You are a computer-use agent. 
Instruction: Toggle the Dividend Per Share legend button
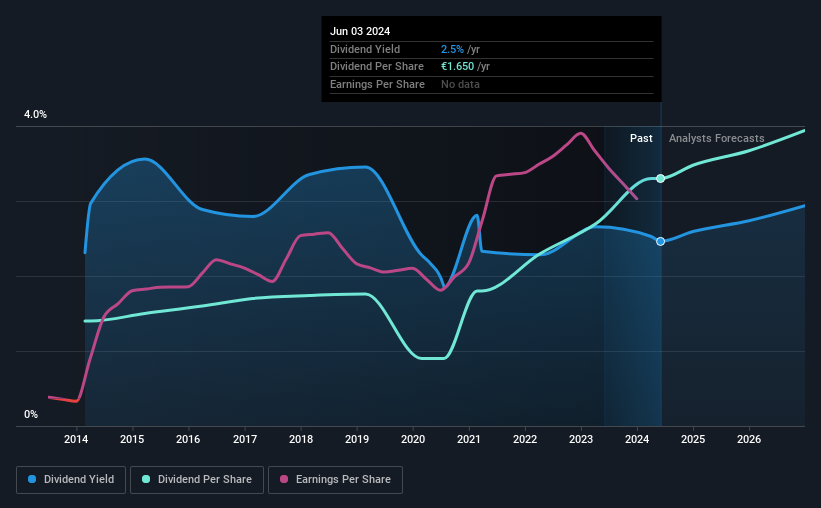pos(197,480)
